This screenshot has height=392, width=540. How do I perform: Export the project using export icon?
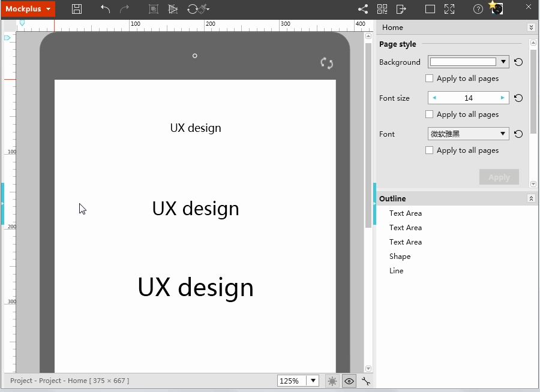pyautogui.click(x=401, y=9)
